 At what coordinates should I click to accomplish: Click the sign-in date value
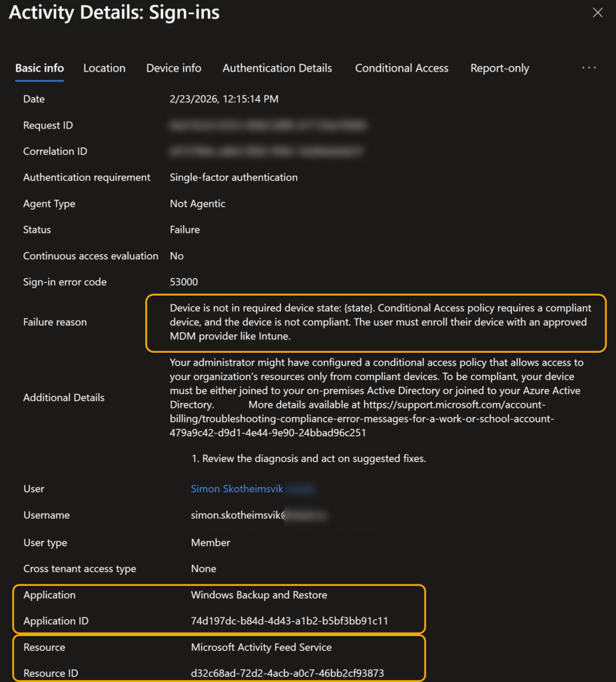[x=224, y=99]
